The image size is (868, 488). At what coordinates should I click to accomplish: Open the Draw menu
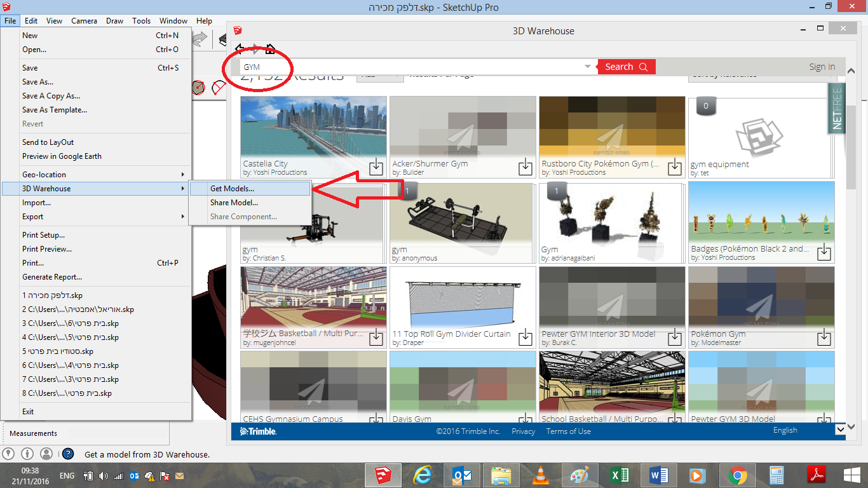pyautogui.click(x=115, y=21)
